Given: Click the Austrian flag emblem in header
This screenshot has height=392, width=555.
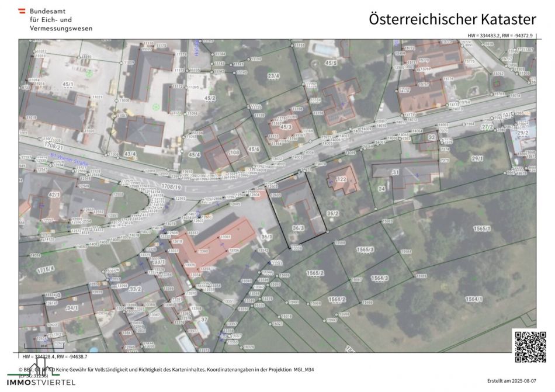Looking at the screenshot, I should (x=22, y=11).
